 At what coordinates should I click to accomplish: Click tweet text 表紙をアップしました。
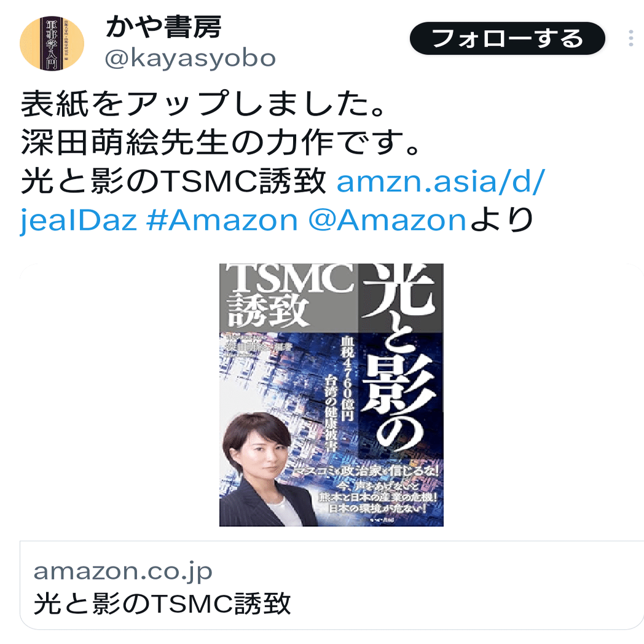click(x=204, y=103)
